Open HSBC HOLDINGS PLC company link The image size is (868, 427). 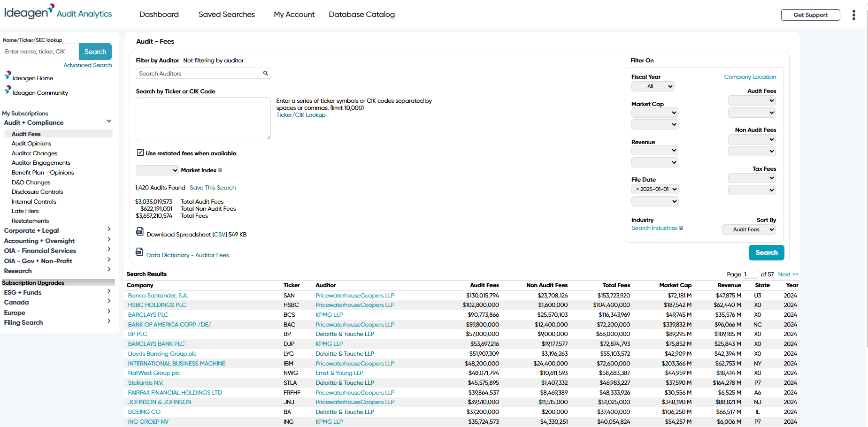coord(157,305)
